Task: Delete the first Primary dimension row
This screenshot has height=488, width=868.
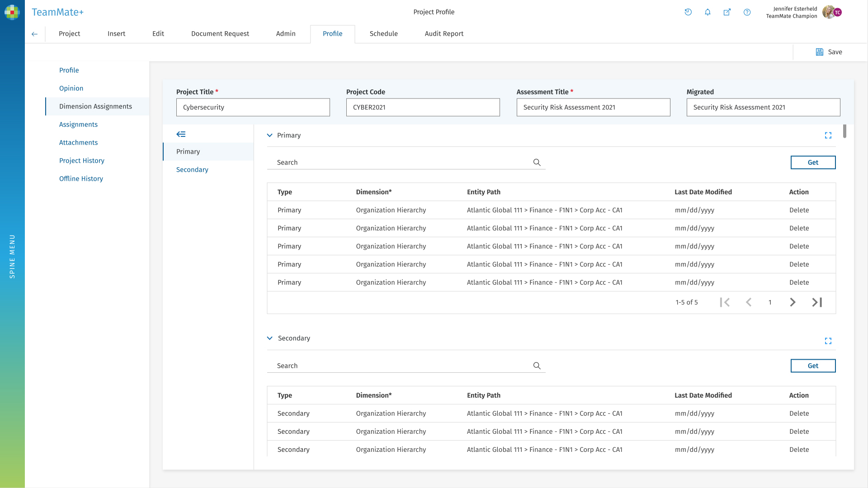Action: [x=799, y=210]
